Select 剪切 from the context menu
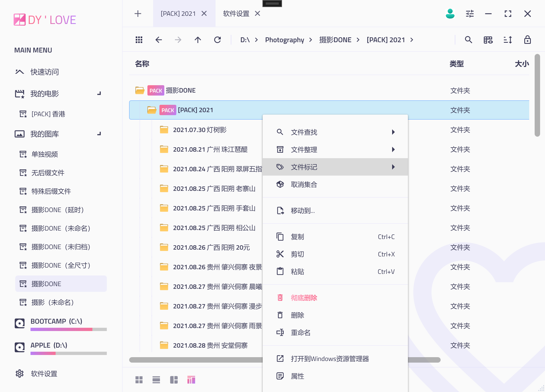This screenshot has height=392, width=545. [335, 254]
